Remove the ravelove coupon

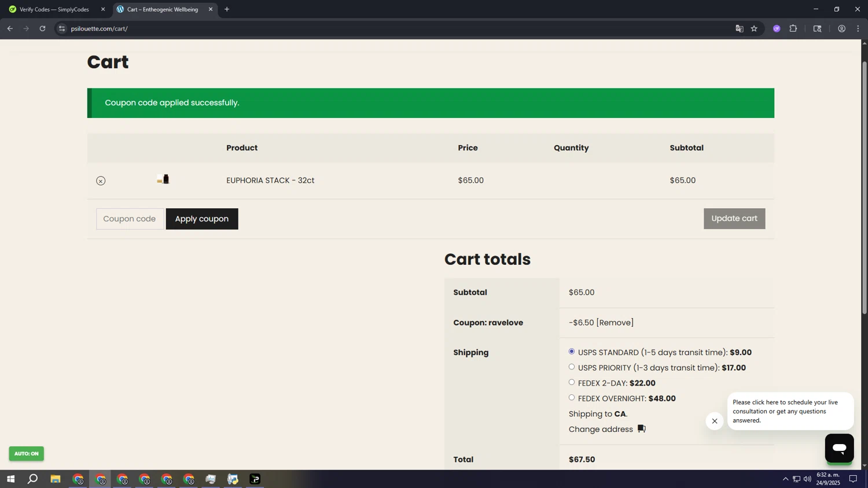click(615, 323)
